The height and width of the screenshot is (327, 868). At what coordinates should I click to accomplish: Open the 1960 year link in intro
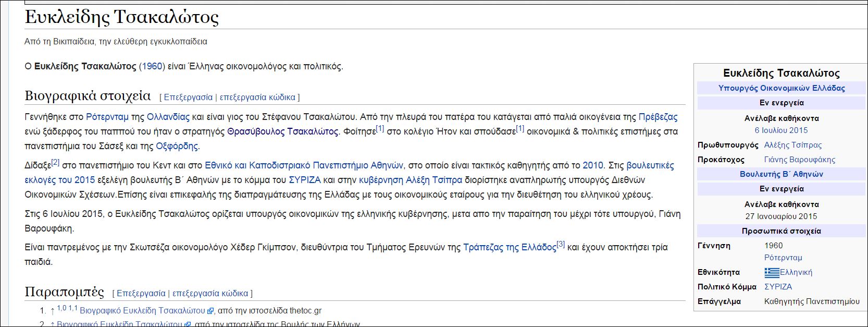(152, 66)
